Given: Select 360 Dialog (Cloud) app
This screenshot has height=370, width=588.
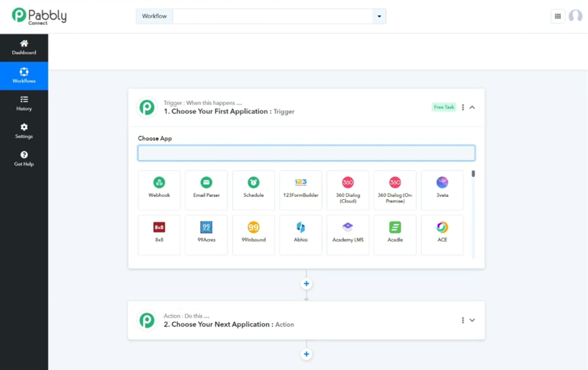Looking at the screenshot, I should (x=348, y=190).
